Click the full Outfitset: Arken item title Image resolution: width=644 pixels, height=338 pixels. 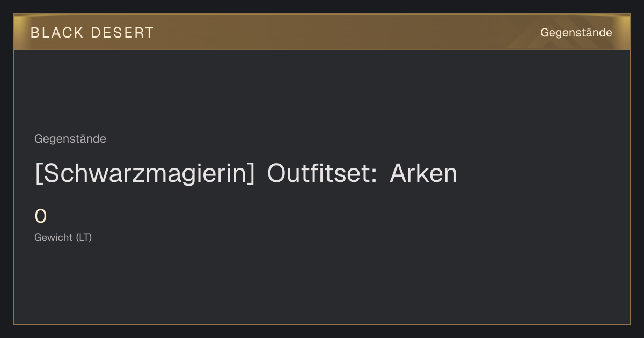[x=246, y=173]
